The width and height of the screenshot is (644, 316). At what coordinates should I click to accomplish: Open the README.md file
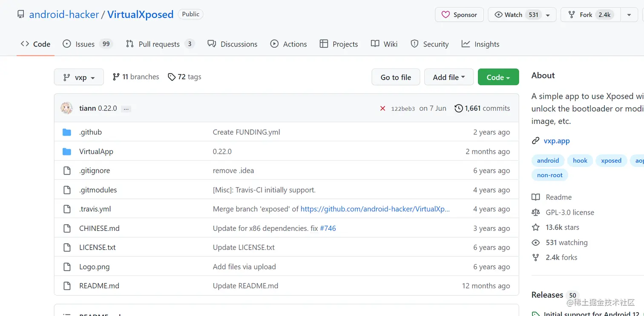point(99,286)
